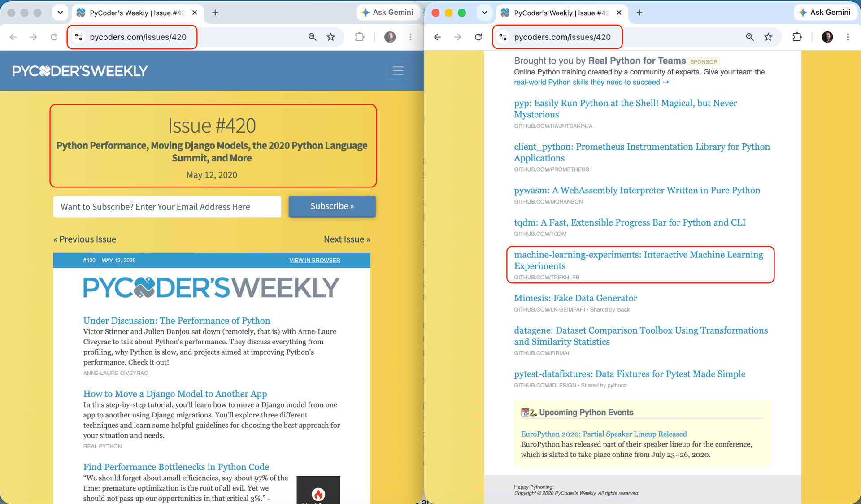
Task: Open machine-learning-experiments link
Action: click(x=639, y=260)
